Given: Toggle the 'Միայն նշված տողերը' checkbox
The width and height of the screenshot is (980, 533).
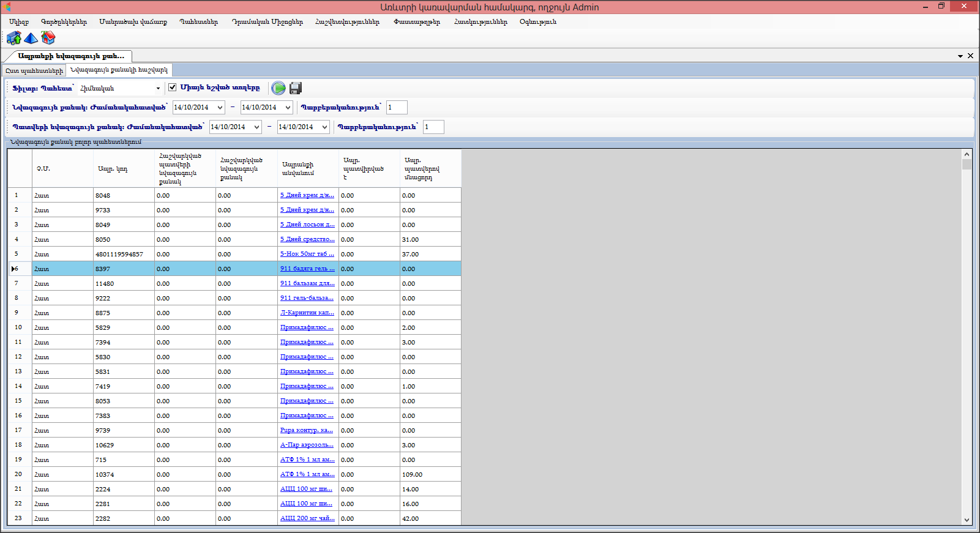Looking at the screenshot, I should tap(173, 88).
